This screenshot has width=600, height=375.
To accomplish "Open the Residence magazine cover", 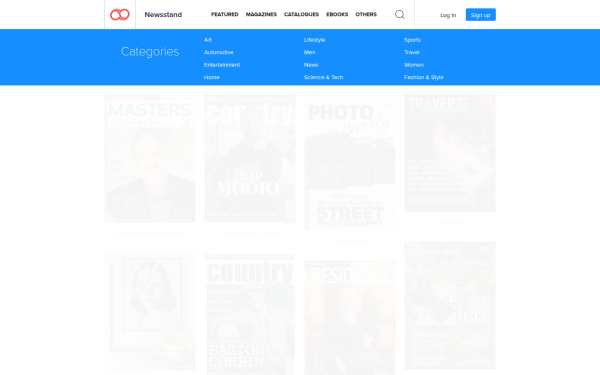I will 350,318.
